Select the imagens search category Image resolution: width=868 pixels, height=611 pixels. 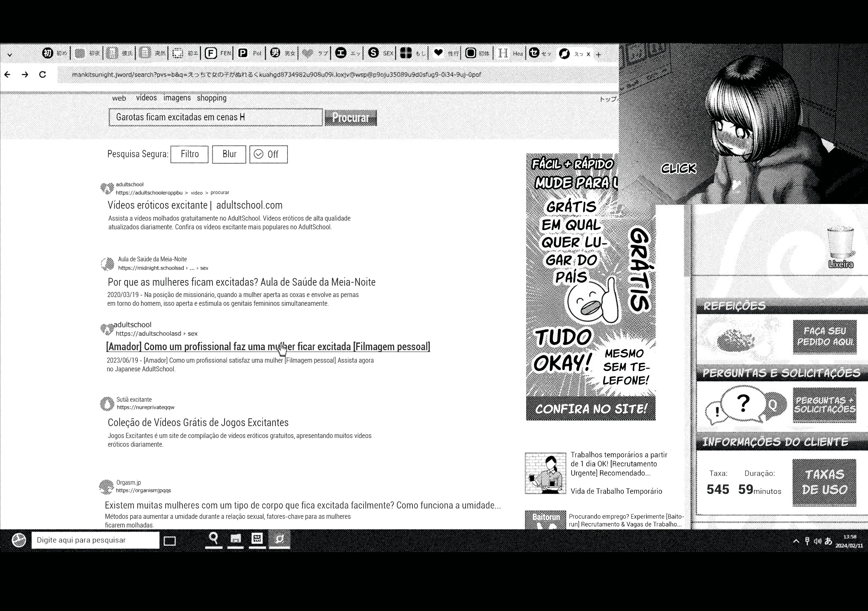coord(177,98)
